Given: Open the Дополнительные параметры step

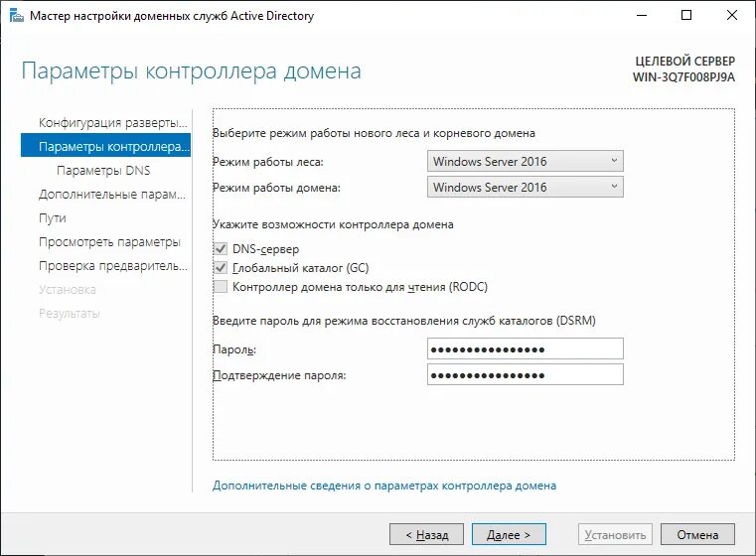Looking at the screenshot, I should click(112, 195).
